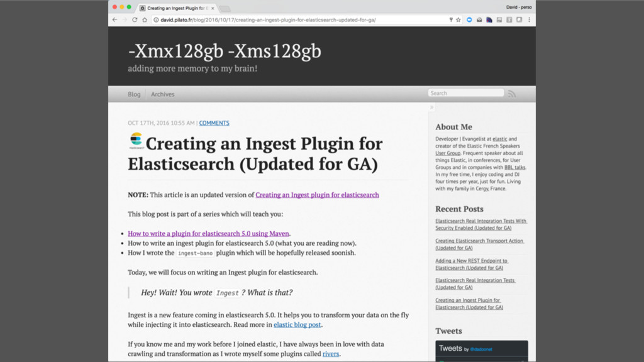Open 'Adding a New REST Endpoint' post

[472, 264]
